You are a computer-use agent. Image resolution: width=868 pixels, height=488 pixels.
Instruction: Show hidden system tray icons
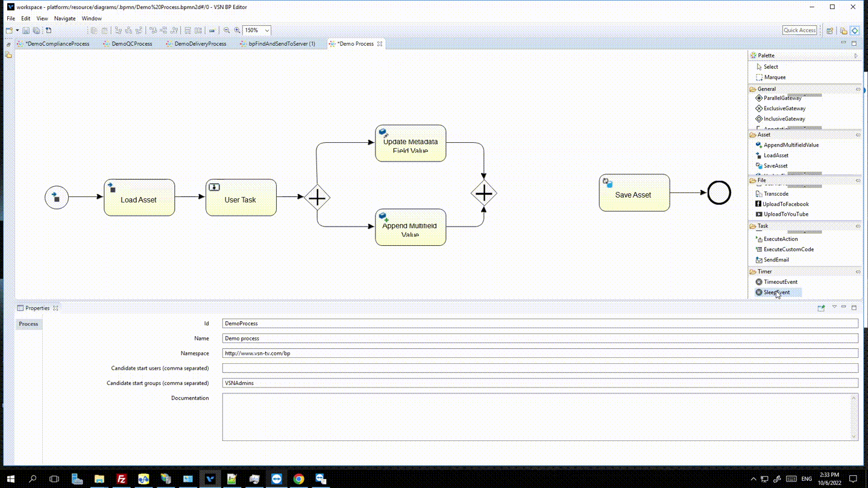(x=754, y=479)
